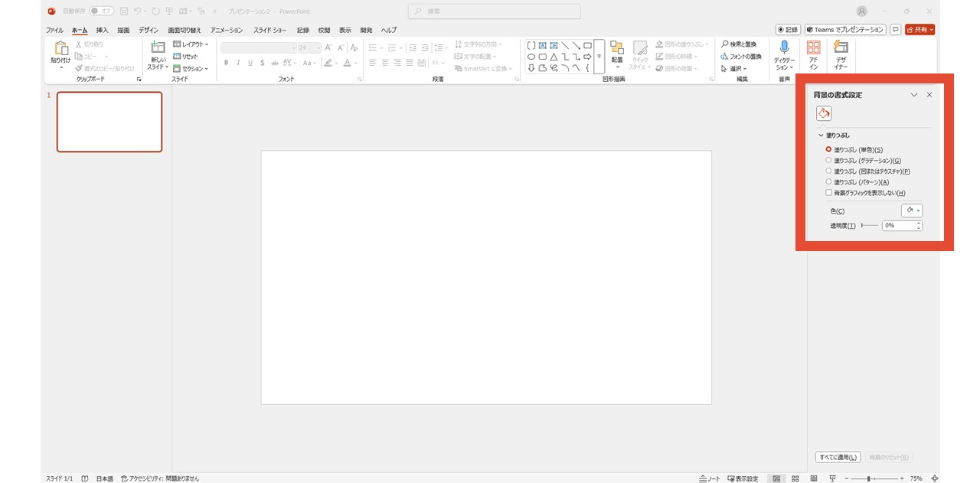Select 塗りつぶし (グラデーション) radio button
The height and width of the screenshot is (483, 980).
[828, 160]
